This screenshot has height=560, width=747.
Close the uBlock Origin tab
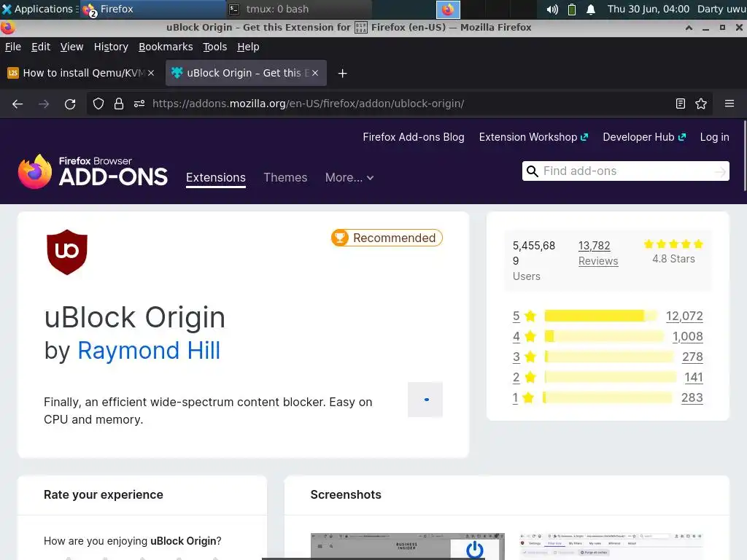(x=315, y=74)
